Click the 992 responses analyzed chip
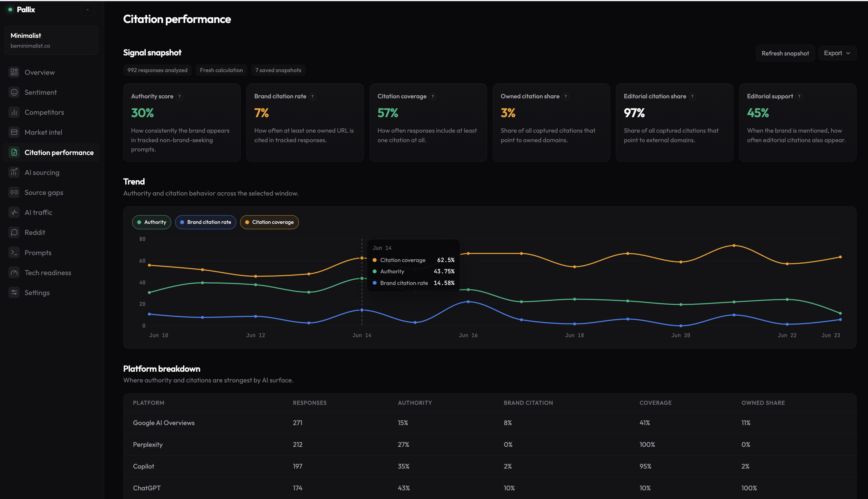This screenshot has height=499, width=868. 157,70
